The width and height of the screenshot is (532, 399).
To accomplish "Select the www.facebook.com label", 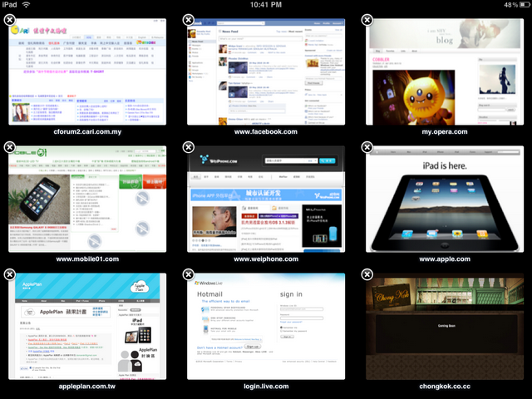I will point(266,131).
